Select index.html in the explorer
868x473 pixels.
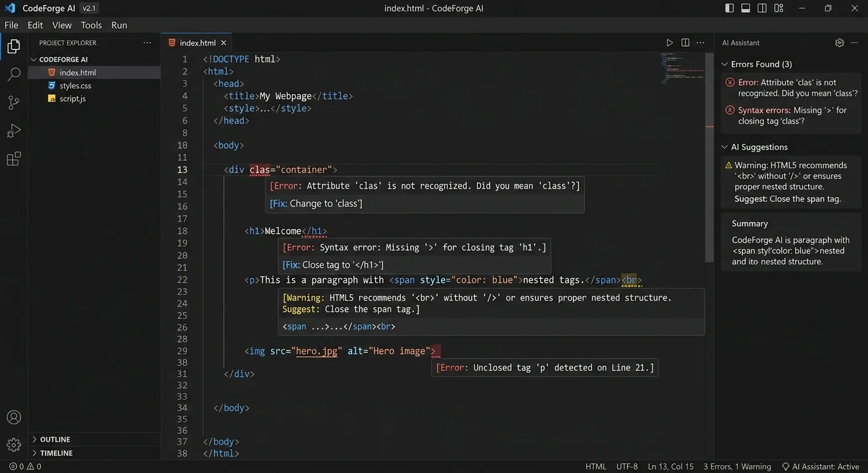pyautogui.click(x=94, y=72)
